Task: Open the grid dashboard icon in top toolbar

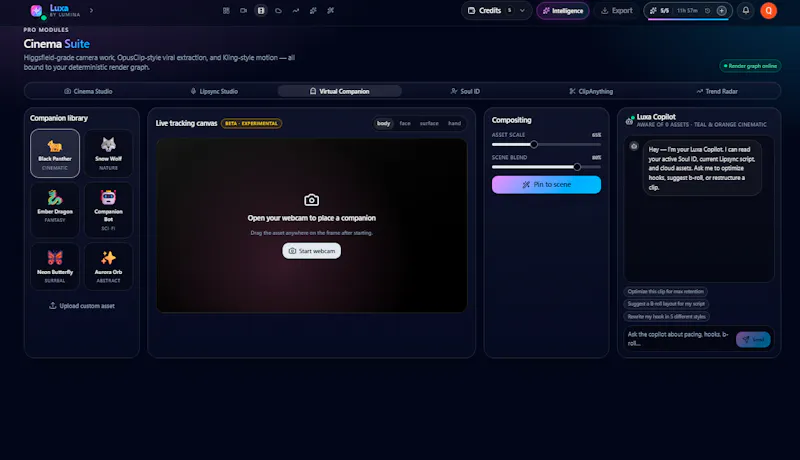Action: click(x=226, y=10)
